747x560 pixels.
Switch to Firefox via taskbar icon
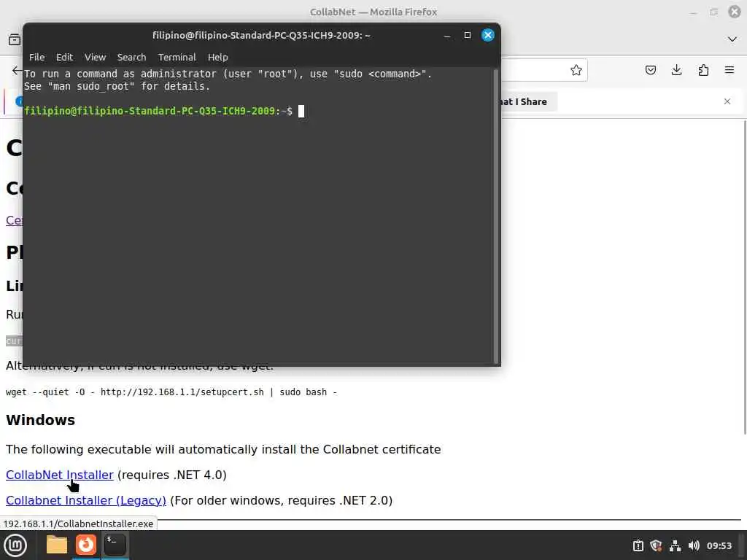[86, 545]
